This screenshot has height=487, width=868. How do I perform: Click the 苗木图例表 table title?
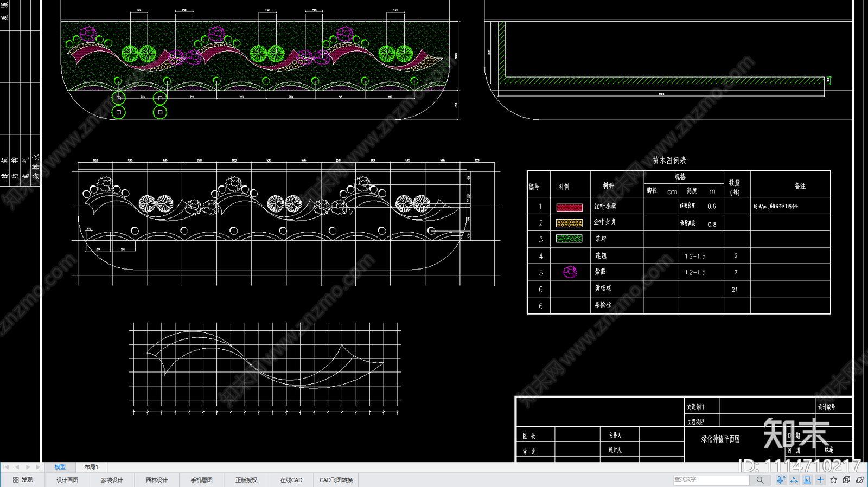pos(669,161)
